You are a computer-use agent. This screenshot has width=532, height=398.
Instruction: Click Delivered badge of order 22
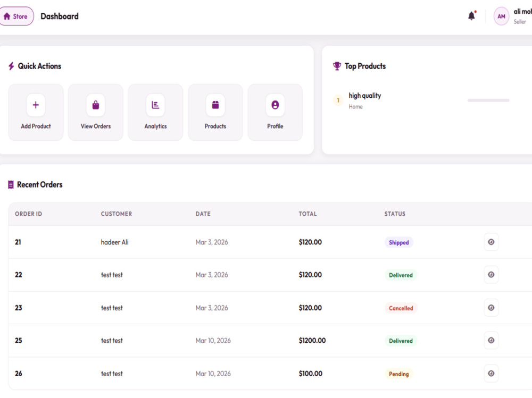[x=401, y=275]
